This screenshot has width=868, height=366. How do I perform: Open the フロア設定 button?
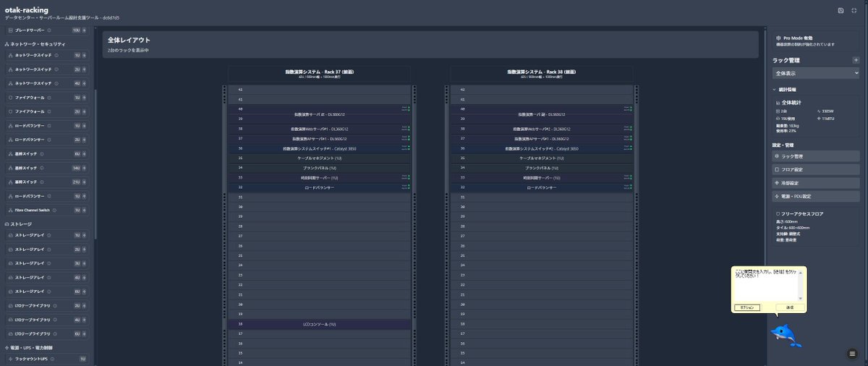tap(816, 169)
